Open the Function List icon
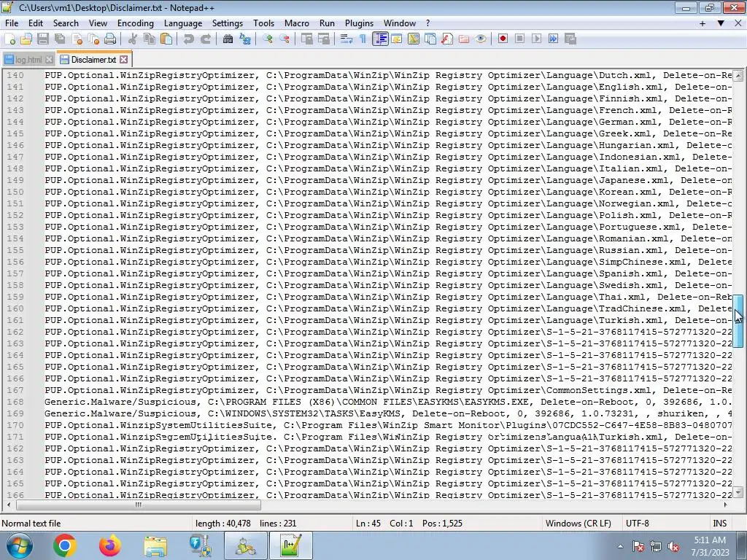Screen dimensions: 747x560 [447, 39]
